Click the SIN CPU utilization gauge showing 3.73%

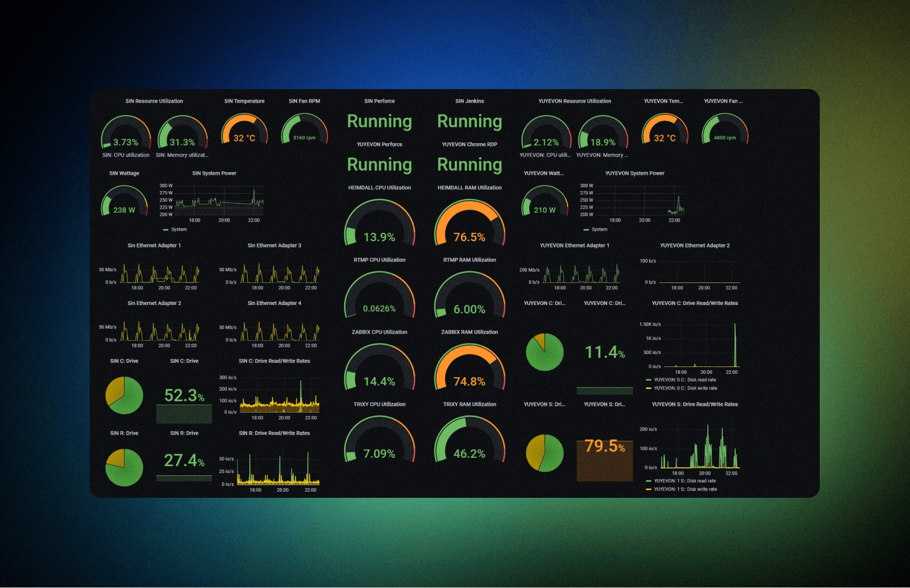tap(126, 132)
